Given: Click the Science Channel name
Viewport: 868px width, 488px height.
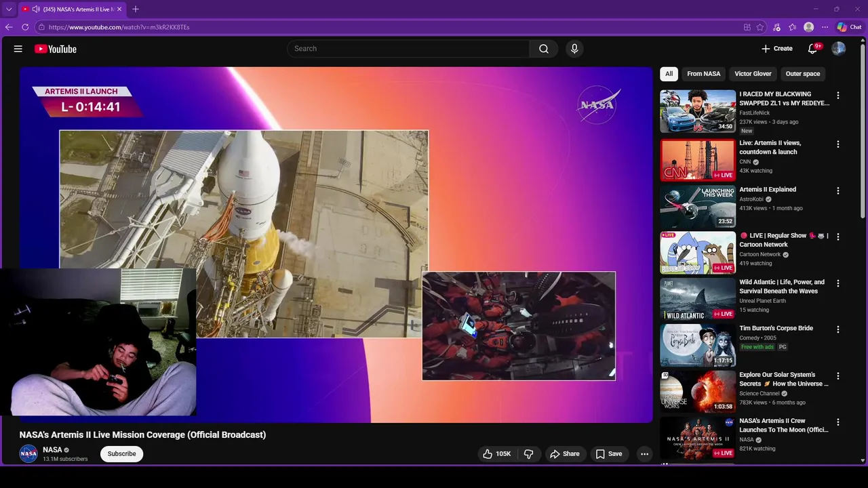Looking at the screenshot, I should point(759,394).
